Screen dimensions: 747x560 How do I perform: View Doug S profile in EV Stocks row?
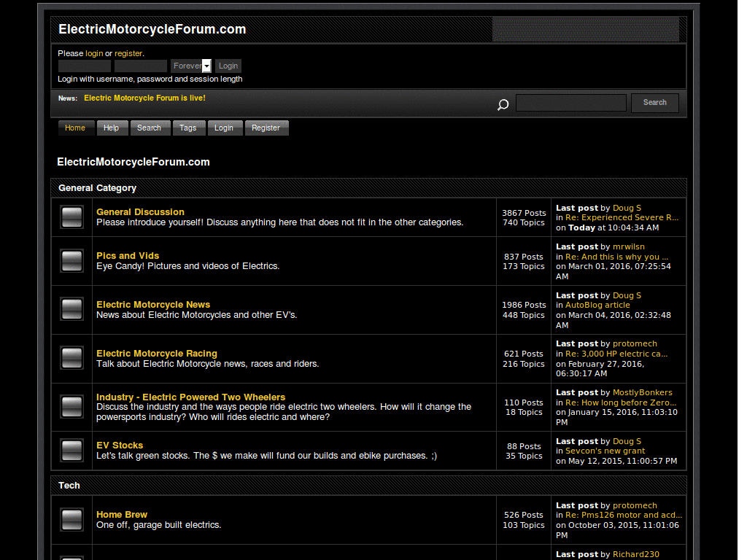[x=627, y=441]
